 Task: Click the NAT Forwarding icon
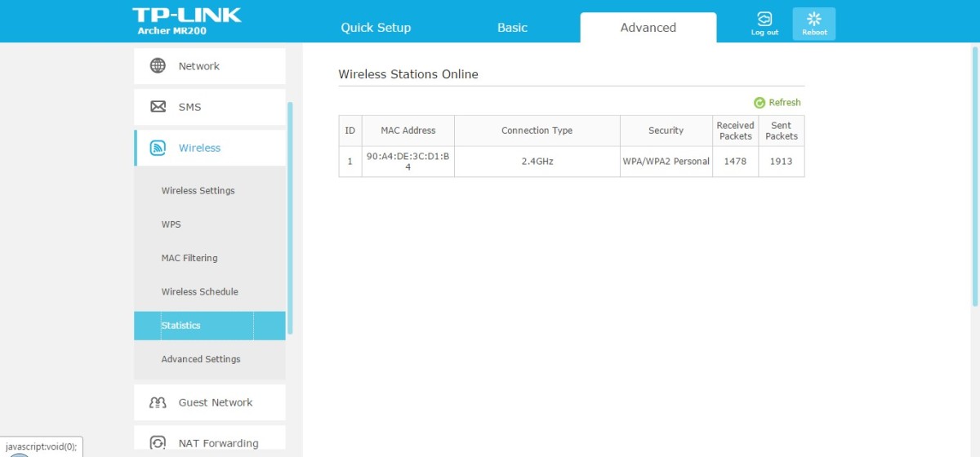click(x=158, y=443)
